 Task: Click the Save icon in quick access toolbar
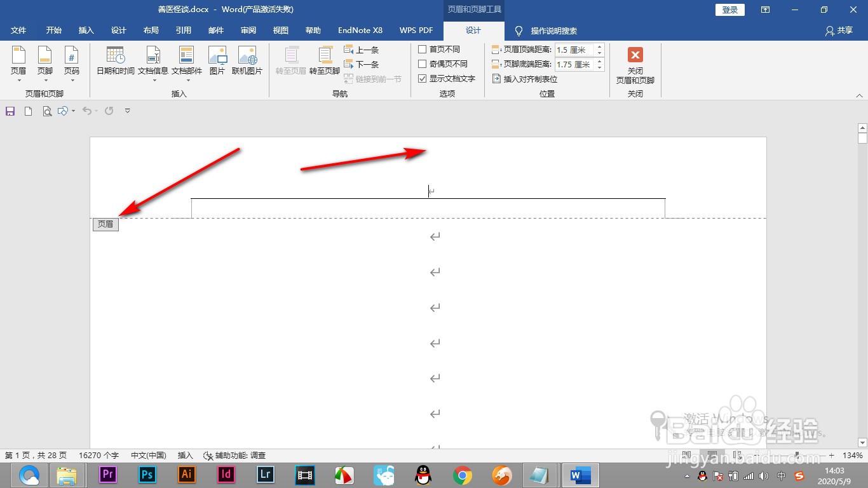(10, 111)
